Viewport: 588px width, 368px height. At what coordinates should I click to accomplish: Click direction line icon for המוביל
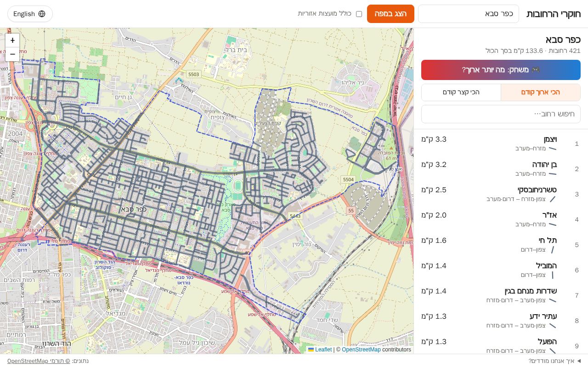coord(553,275)
